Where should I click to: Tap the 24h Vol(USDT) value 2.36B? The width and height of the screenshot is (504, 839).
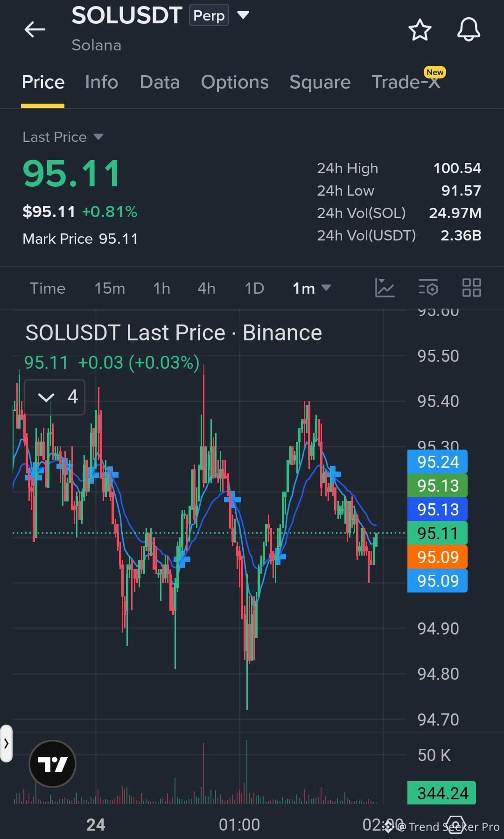coord(461,235)
